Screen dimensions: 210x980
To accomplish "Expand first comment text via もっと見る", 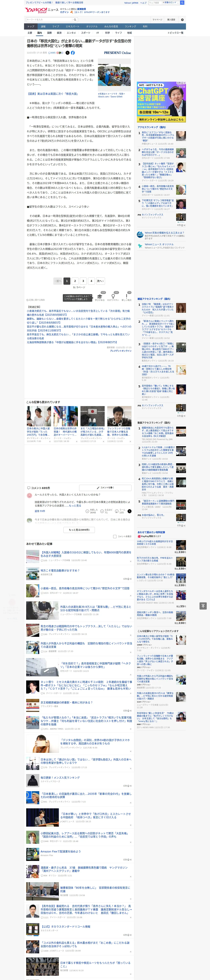I will [x=75, y=506].
